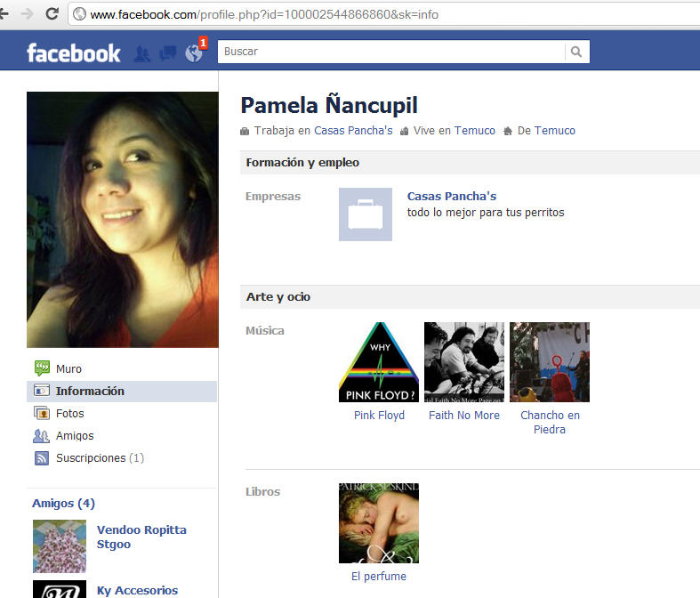This screenshot has width=700, height=598.
Task: Select the Información tab
Action: (x=122, y=392)
